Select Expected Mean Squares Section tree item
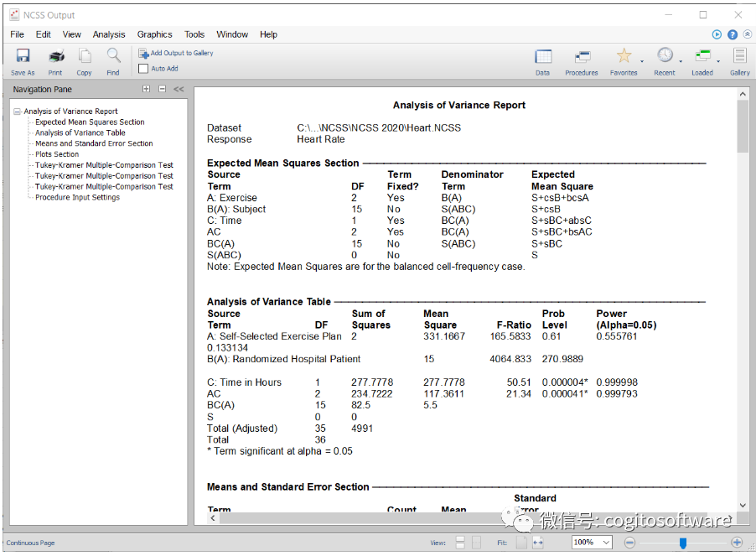 [90, 122]
